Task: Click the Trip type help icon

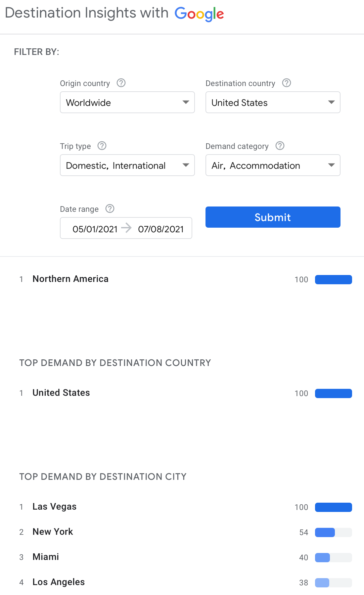Action: coord(102,146)
